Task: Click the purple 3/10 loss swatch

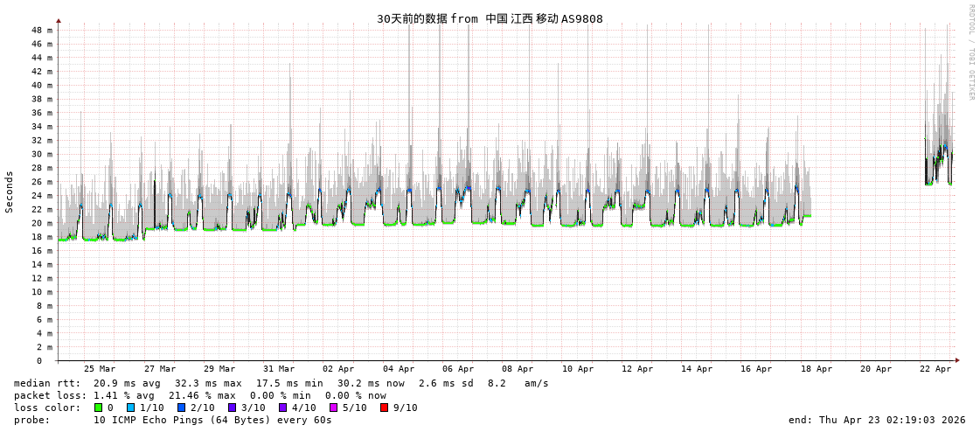Action: [232, 408]
